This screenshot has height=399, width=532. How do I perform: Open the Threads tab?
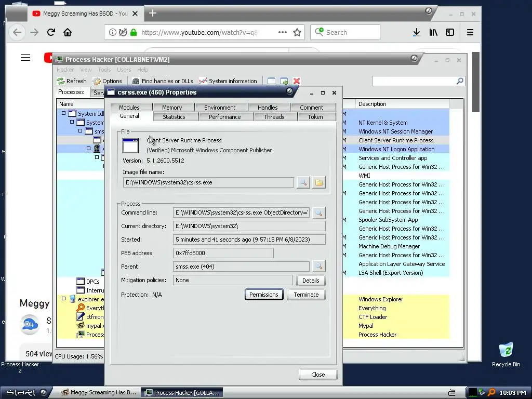pyautogui.click(x=274, y=117)
